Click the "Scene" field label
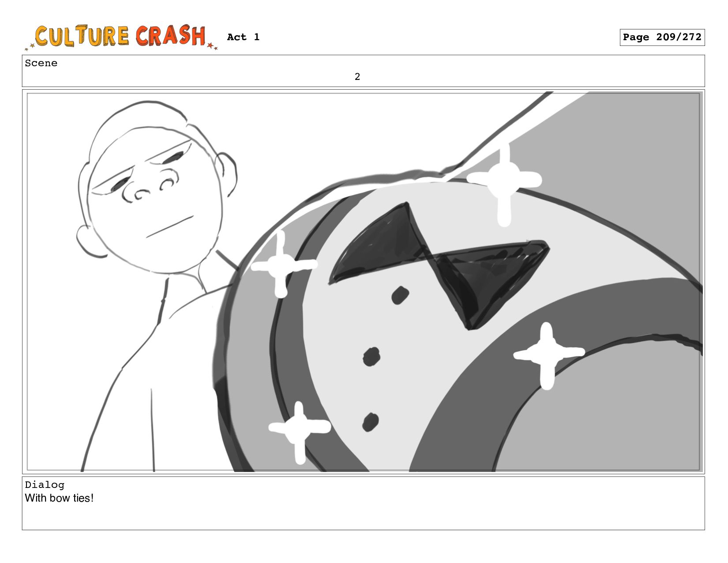Viewport: 728px width, 563px height. click(41, 63)
